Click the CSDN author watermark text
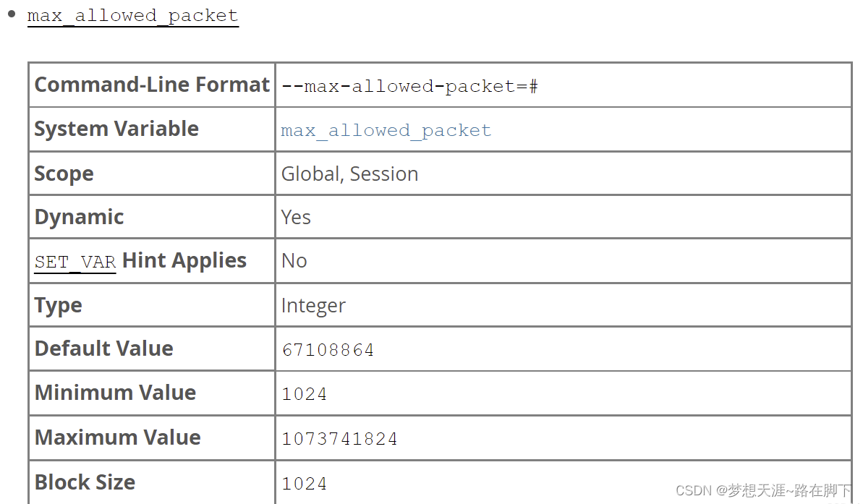 [763, 491]
